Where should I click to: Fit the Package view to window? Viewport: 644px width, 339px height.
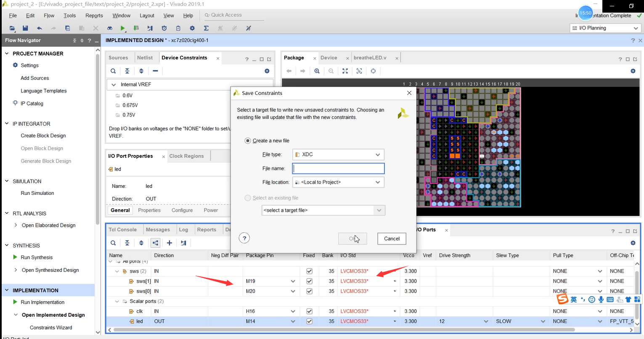(345, 71)
